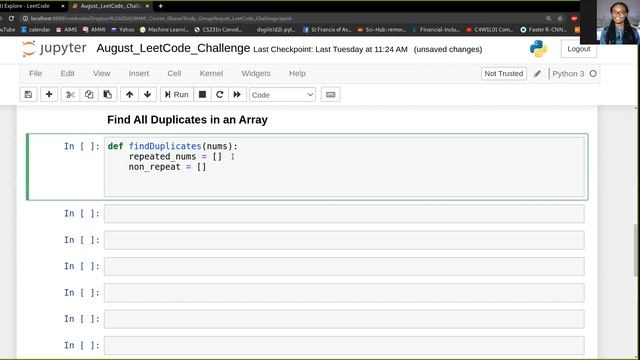The width and height of the screenshot is (640, 360).
Task: Open the CS231n Convol... bookmark
Action: [x=218, y=29]
